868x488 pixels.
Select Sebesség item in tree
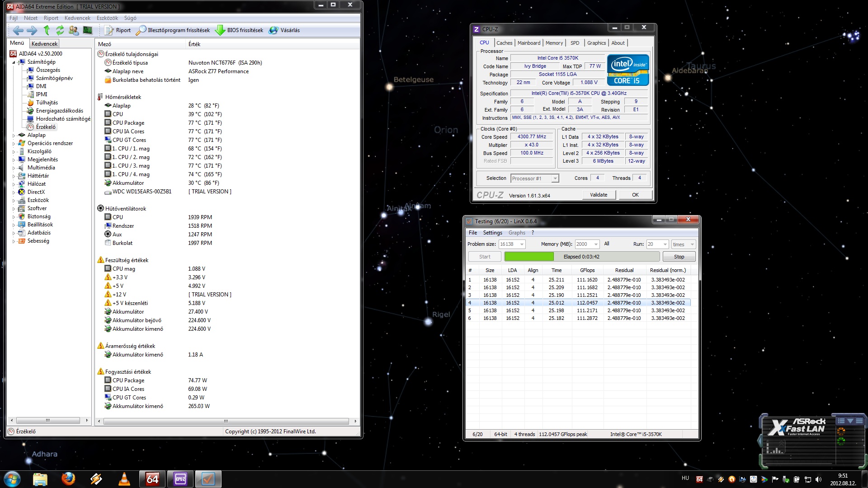[38, 241]
